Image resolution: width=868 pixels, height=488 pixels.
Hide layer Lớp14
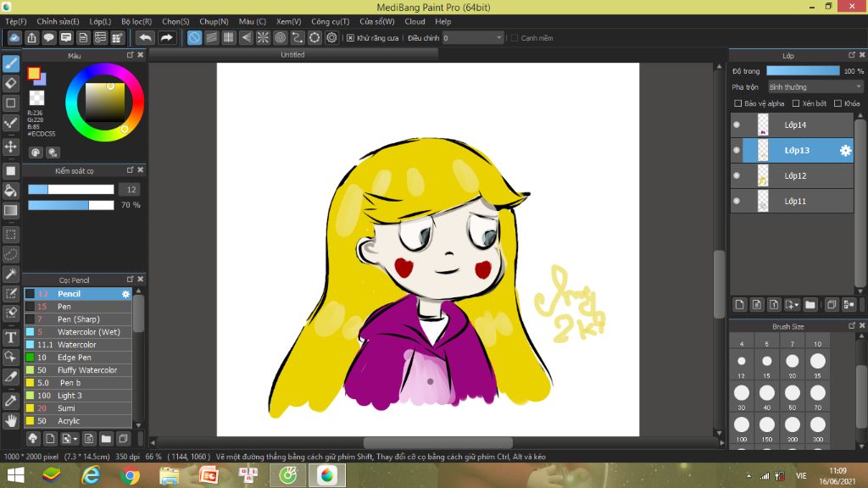(x=737, y=125)
